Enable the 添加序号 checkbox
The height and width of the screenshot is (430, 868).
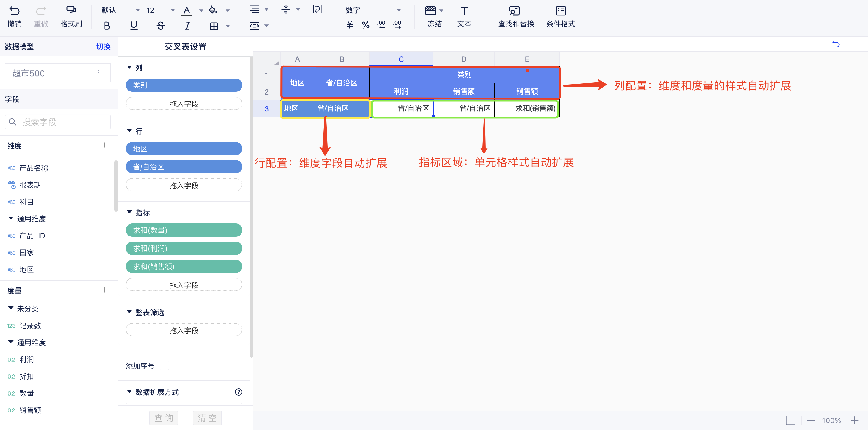[164, 365]
